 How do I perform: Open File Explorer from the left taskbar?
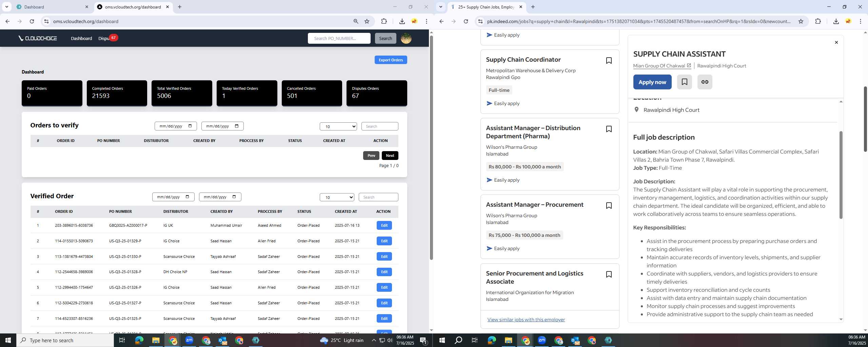pos(156,340)
